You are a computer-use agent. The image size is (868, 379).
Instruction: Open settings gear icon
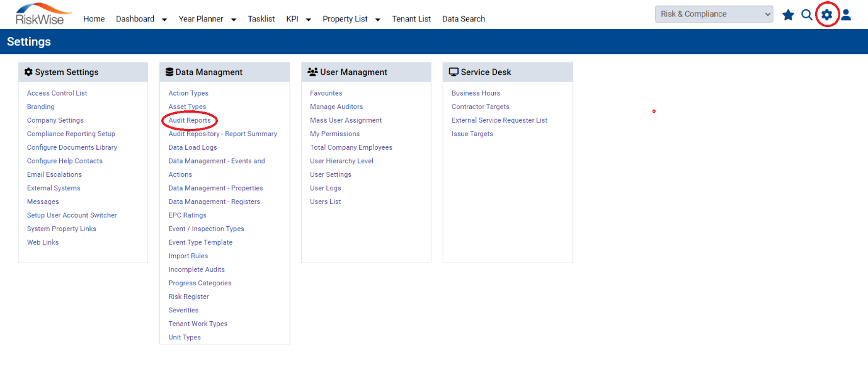827,14
